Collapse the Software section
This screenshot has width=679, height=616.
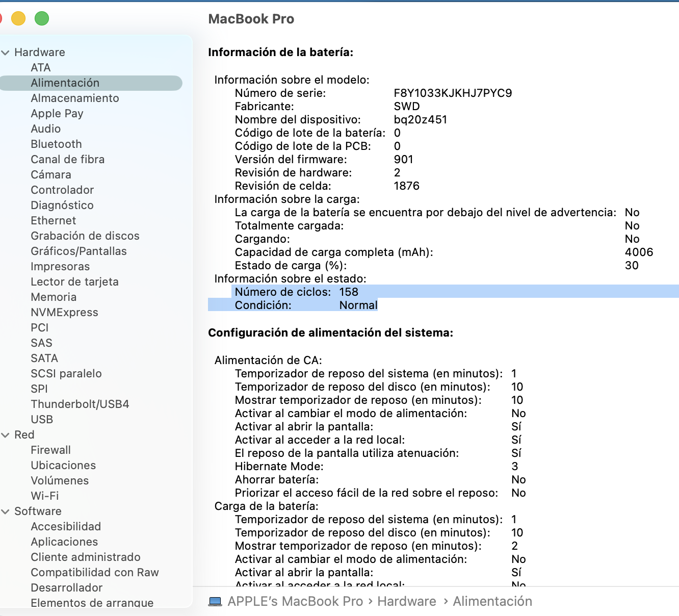tap(6, 511)
